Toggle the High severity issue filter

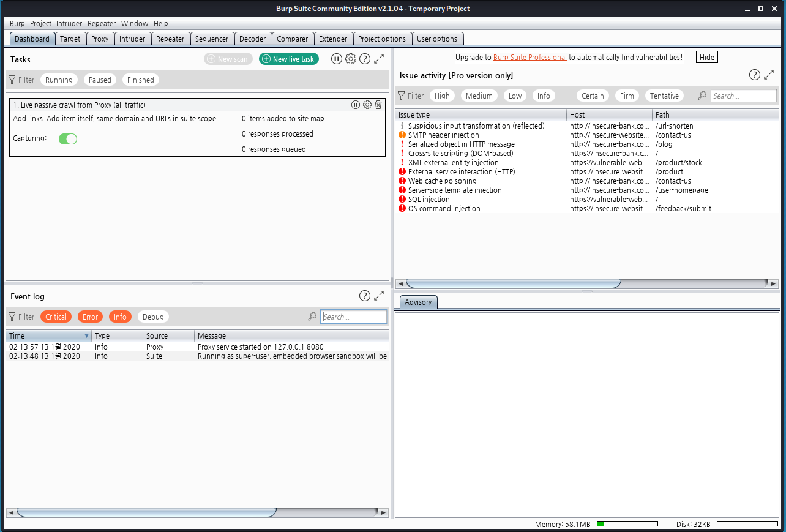pos(442,96)
